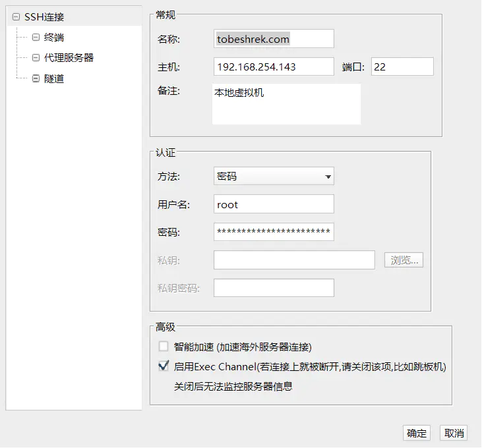Image resolution: width=482 pixels, height=448 pixels.
Task: Open the 方法 authentication dropdown
Action: (274, 176)
